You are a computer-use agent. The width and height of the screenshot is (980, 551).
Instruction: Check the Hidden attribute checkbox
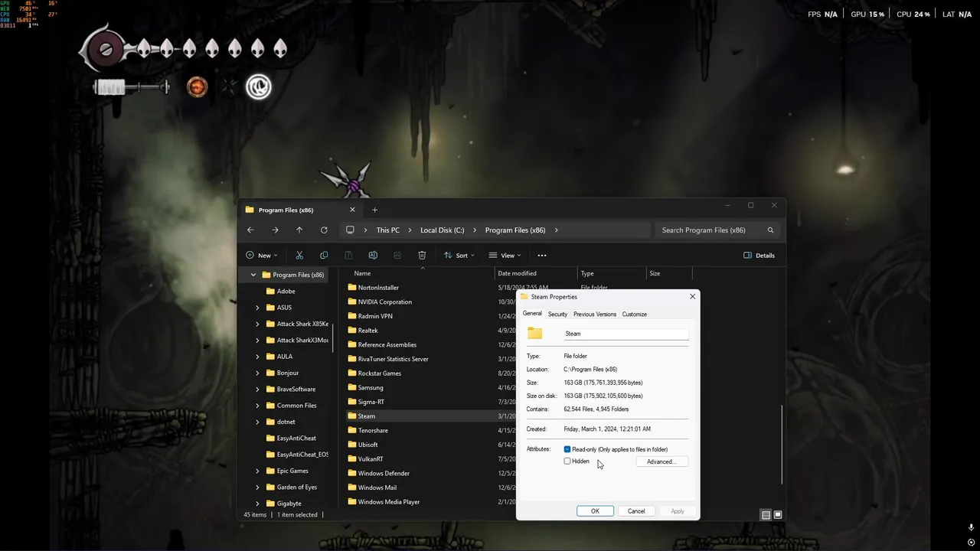567,461
